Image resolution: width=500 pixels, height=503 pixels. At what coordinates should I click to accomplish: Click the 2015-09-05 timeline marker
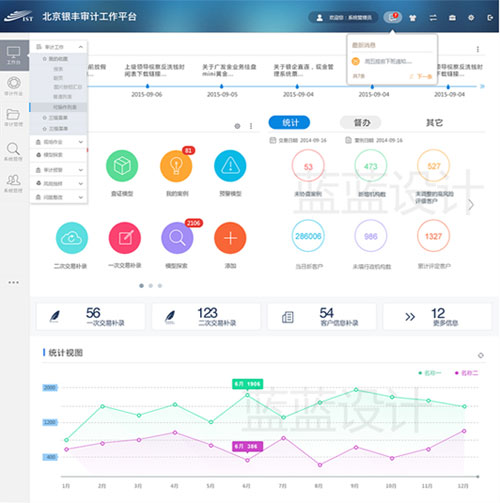tap(222, 86)
